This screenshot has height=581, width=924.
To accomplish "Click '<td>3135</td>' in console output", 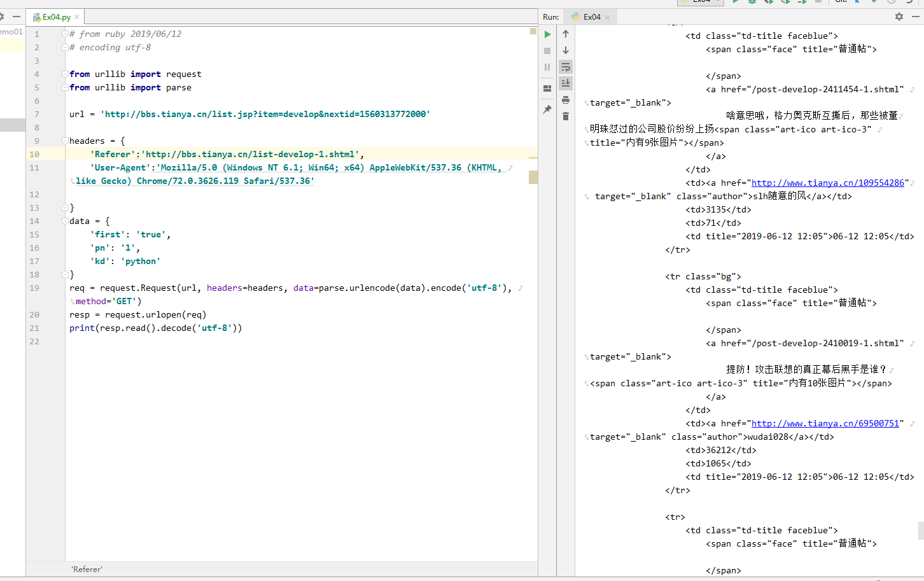I will (x=718, y=209).
